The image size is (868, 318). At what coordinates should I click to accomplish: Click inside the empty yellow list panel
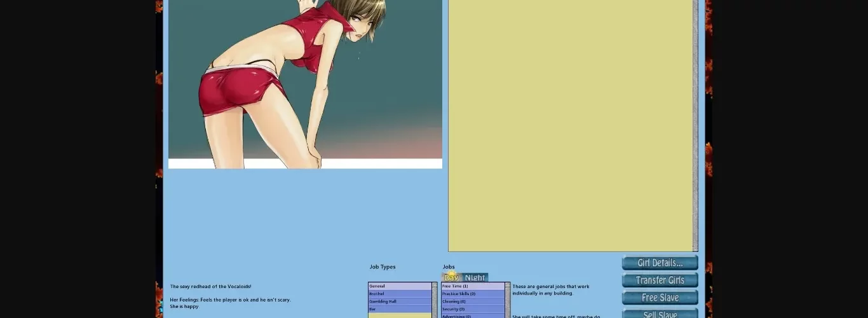point(570,127)
